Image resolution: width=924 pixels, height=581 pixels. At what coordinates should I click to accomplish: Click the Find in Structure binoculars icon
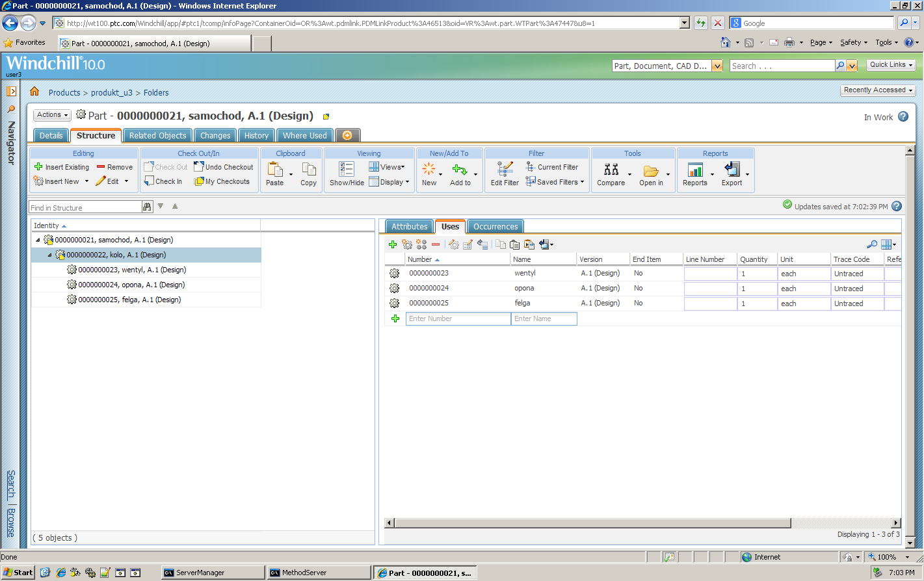point(147,207)
